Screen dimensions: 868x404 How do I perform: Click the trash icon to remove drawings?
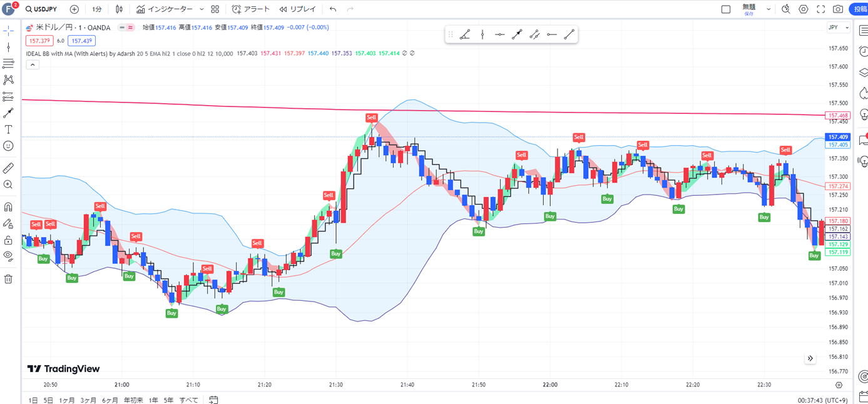8,279
